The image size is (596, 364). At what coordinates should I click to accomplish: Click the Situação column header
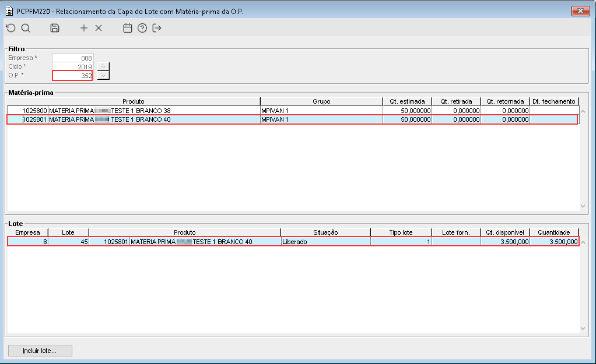pyautogui.click(x=325, y=232)
